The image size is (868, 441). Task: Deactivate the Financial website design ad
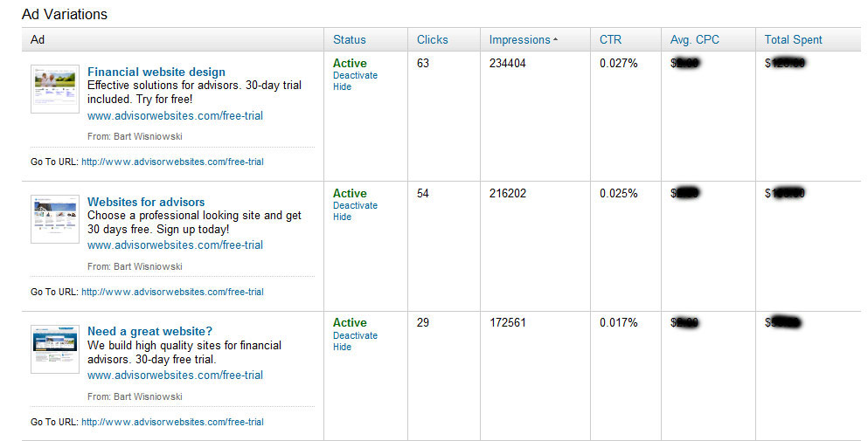click(x=355, y=75)
